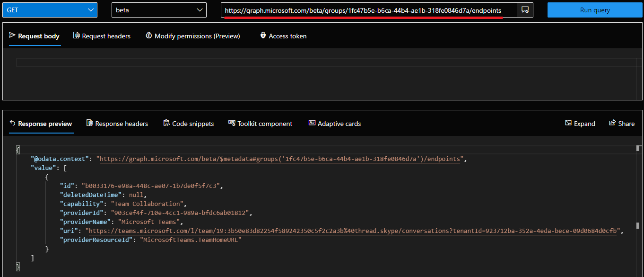
Task: Click the Adaptive cards icon
Action: click(312, 123)
